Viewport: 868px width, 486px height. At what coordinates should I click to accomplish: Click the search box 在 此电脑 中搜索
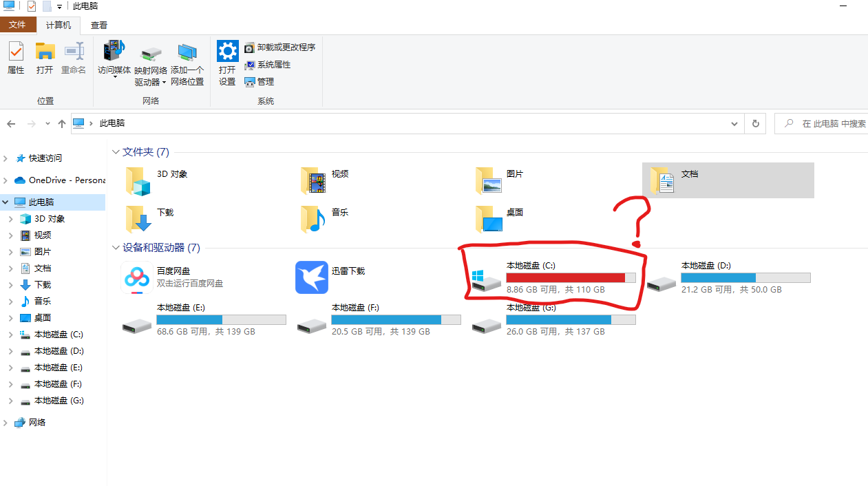click(x=821, y=124)
